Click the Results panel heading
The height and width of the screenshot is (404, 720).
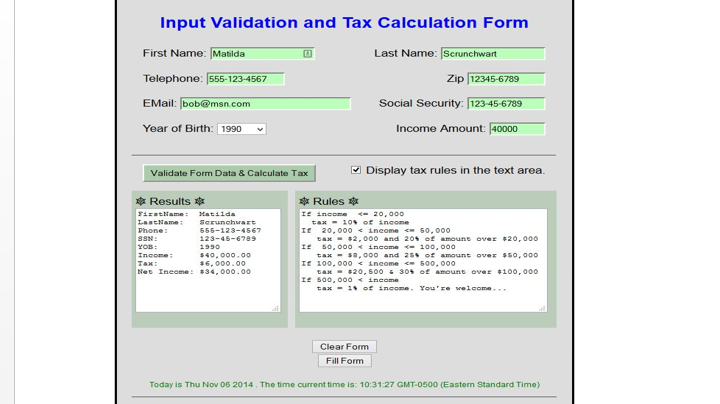point(170,201)
